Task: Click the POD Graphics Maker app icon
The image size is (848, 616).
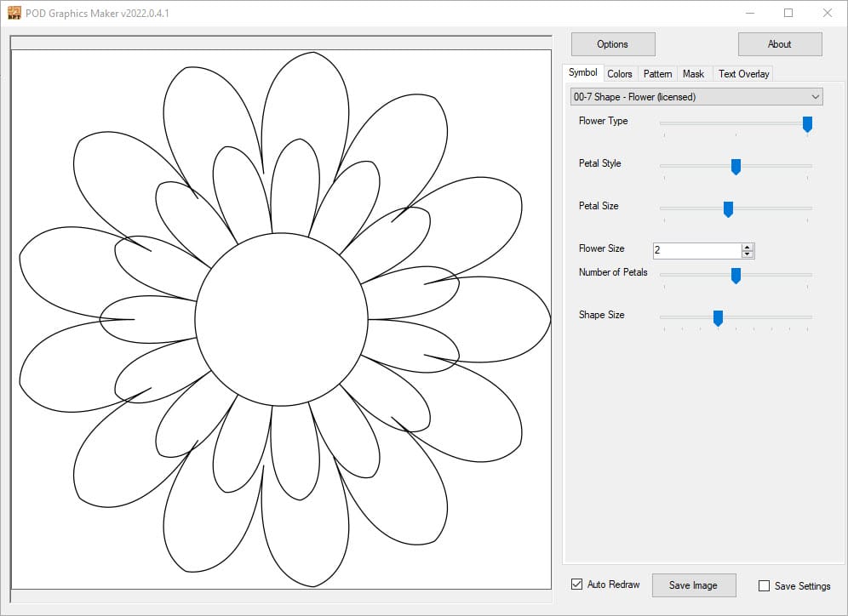Action: click(x=14, y=13)
